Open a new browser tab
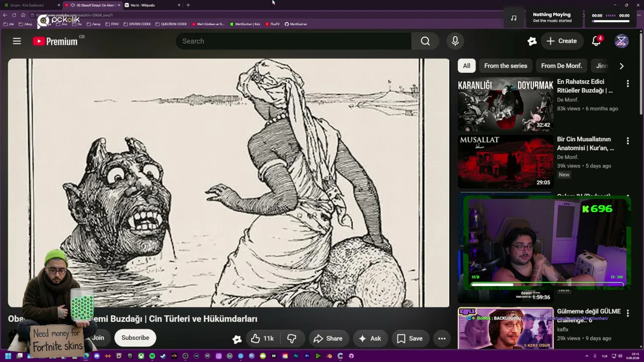This screenshot has width=644, height=362. (188, 5)
